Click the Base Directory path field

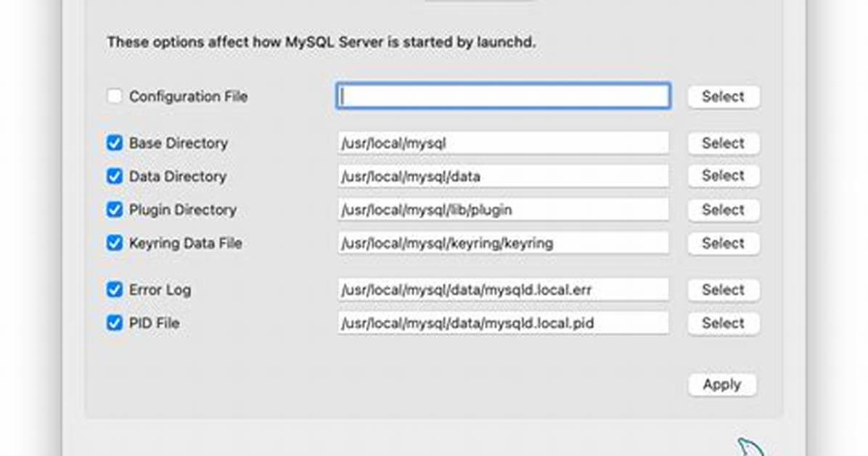coord(503,143)
